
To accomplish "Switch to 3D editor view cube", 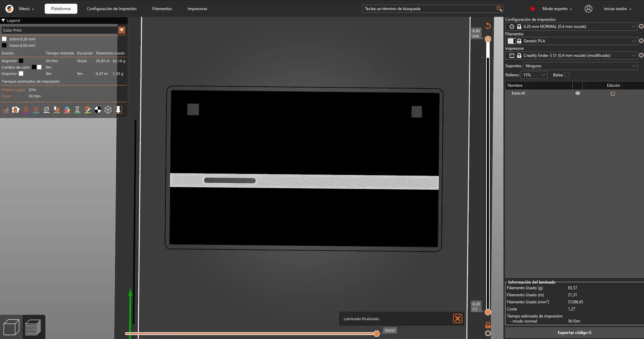I will point(11,327).
